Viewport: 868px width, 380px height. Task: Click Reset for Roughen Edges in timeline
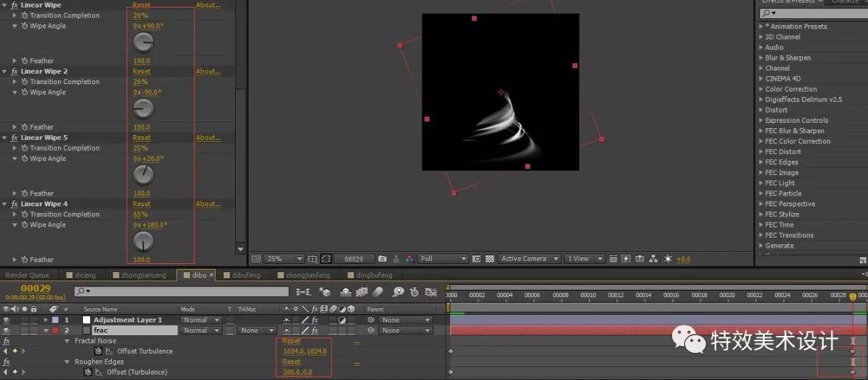tap(292, 362)
